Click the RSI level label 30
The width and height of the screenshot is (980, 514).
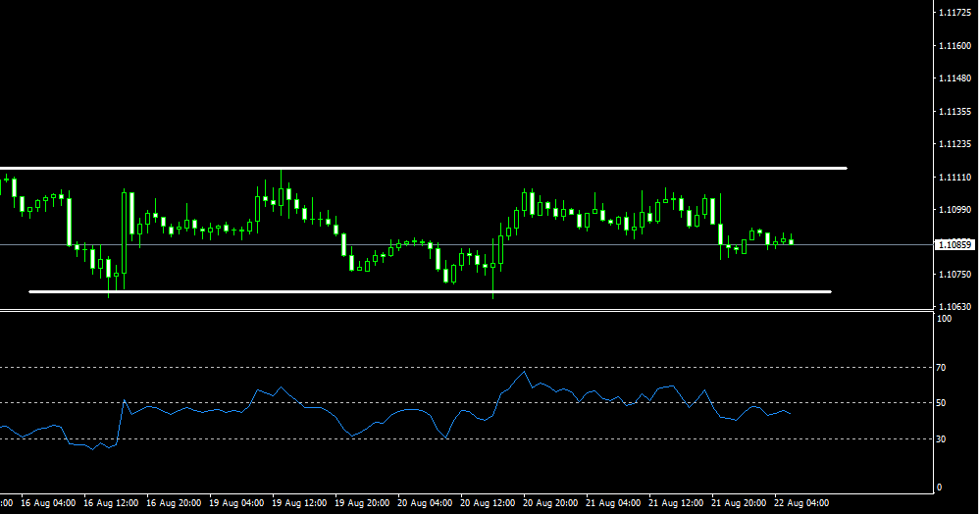click(x=941, y=439)
